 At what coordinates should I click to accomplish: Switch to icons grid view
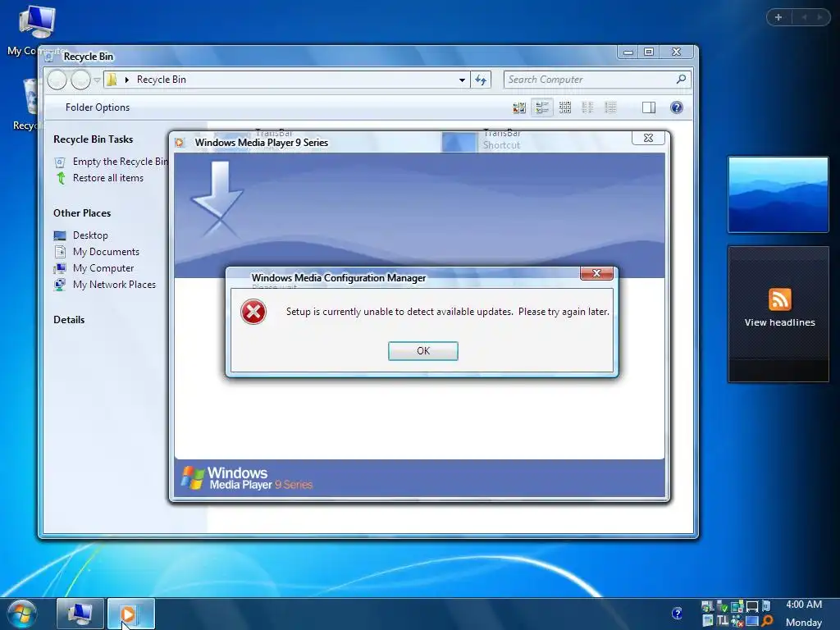coord(565,107)
